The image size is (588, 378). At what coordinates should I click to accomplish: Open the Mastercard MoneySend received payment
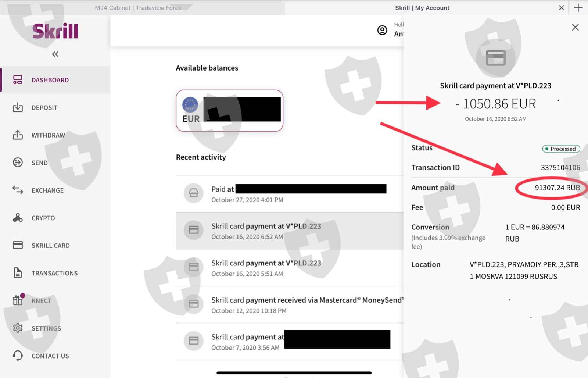(290, 305)
